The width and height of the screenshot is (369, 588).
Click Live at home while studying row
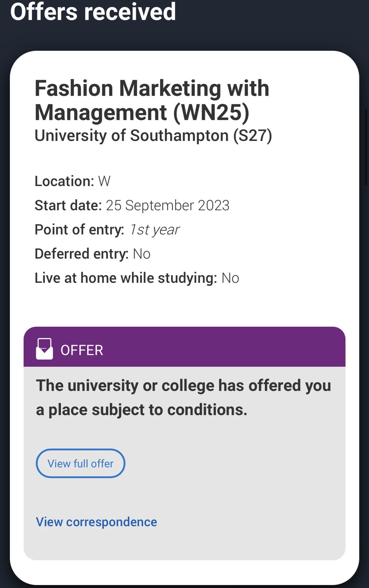pyautogui.click(x=137, y=278)
